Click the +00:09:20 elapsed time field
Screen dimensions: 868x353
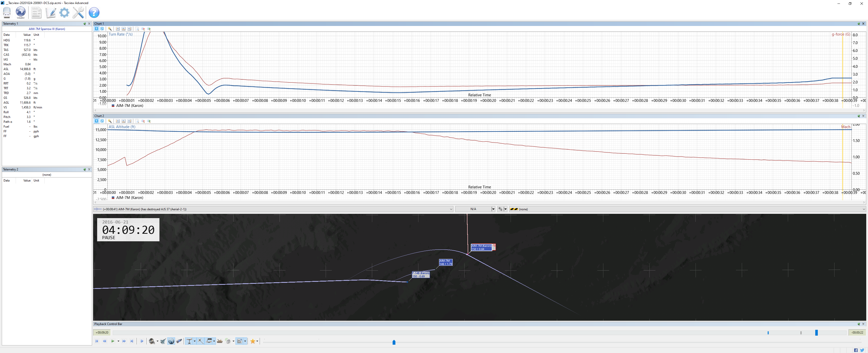click(x=102, y=333)
